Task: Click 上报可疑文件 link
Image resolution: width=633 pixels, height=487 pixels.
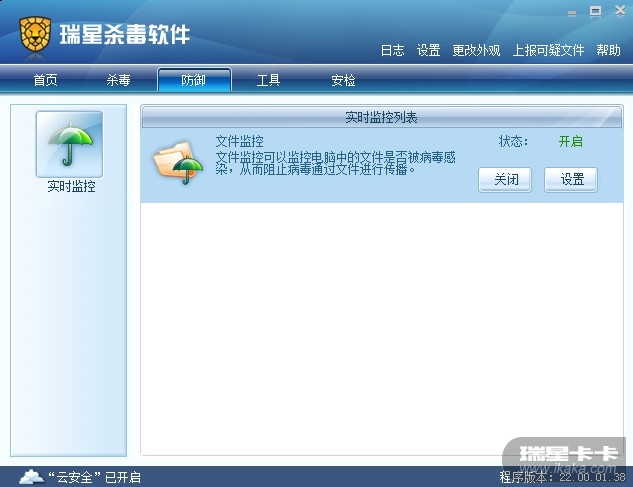Action: pyautogui.click(x=548, y=50)
